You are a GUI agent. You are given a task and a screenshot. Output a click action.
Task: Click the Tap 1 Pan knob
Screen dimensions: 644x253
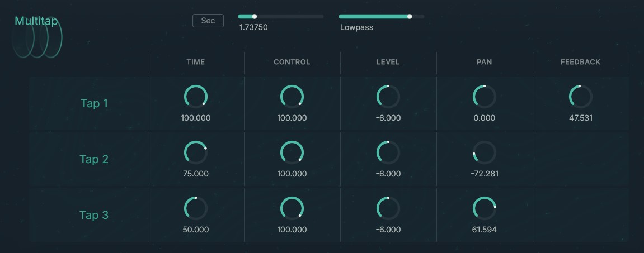point(485,97)
